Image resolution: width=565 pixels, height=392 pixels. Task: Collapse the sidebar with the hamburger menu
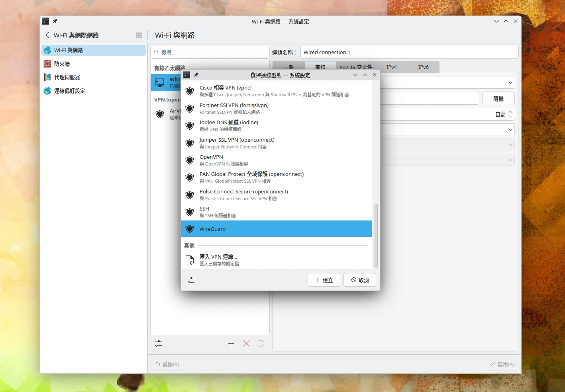pos(139,35)
